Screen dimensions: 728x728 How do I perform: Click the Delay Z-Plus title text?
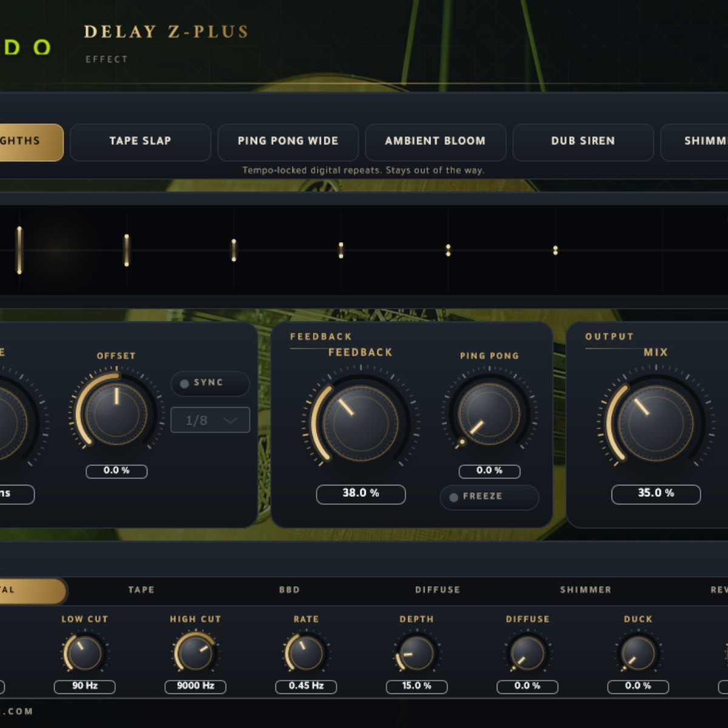click(166, 32)
